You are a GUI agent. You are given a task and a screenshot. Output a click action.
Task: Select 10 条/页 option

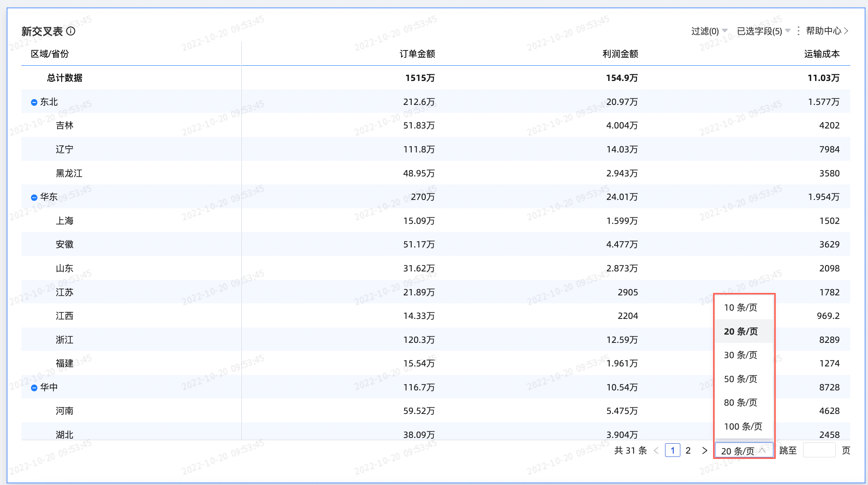[744, 307]
